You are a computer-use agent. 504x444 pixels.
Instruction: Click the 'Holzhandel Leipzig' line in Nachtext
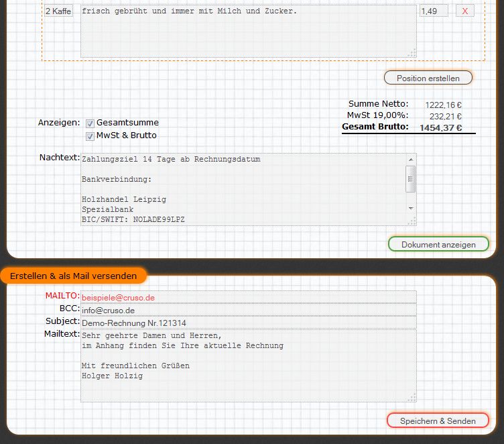tap(124, 199)
